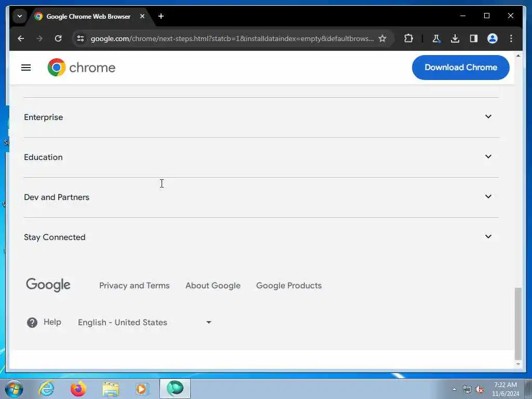
Task: View site information icon in address bar
Action: (81, 38)
